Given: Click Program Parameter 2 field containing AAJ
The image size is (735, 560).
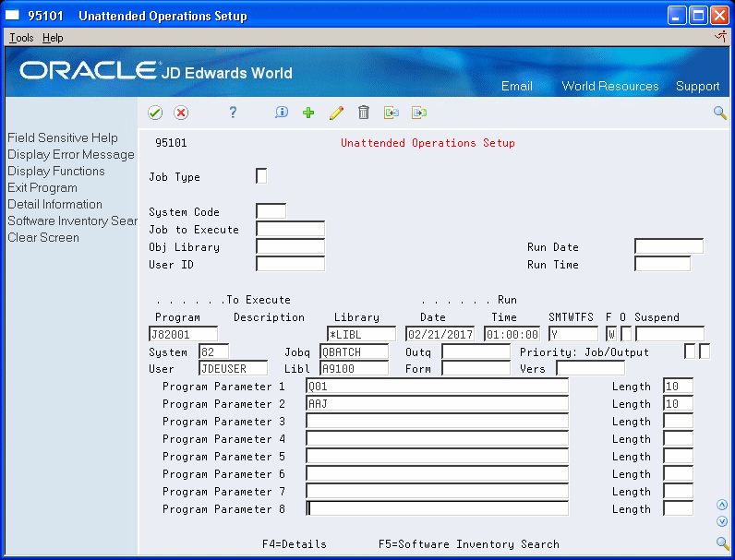Looking at the screenshot, I should 437,403.
